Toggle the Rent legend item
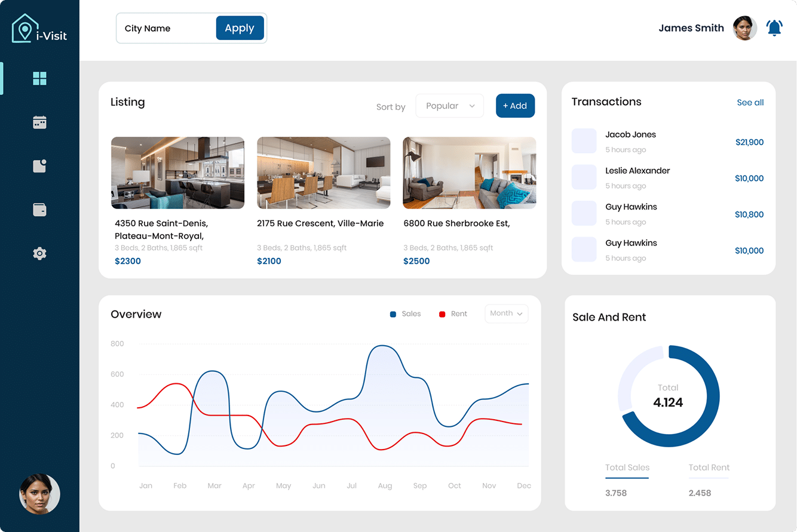This screenshot has width=797, height=532. [453, 314]
